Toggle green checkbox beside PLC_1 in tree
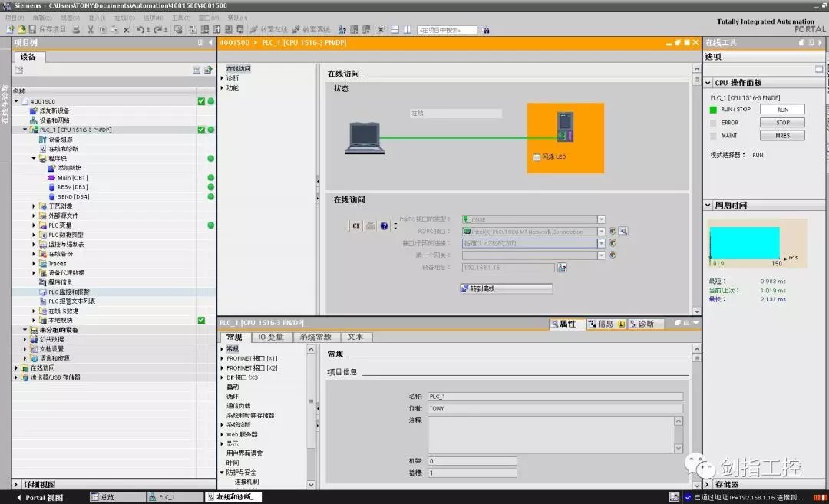The width and height of the screenshot is (829, 504). tap(201, 130)
